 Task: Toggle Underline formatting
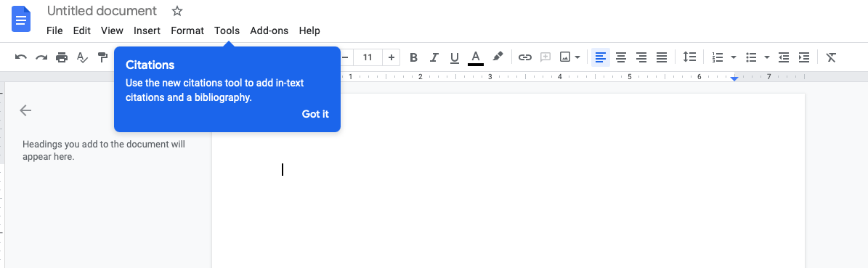coord(455,57)
